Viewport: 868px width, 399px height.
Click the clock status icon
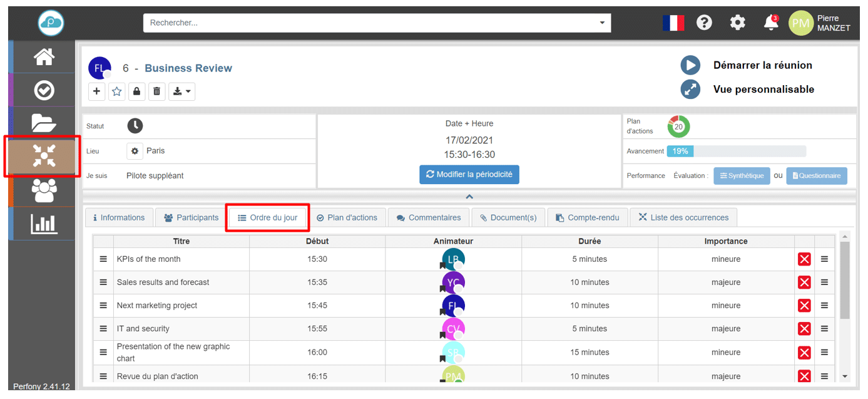[x=135, y=126]
